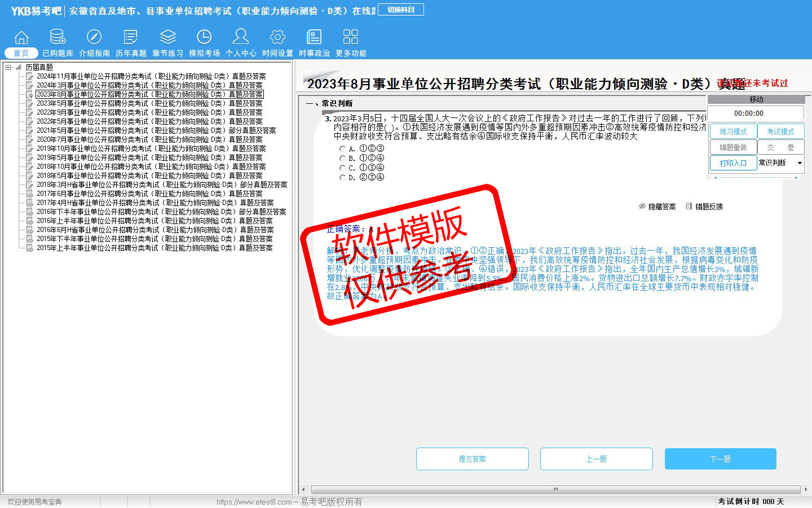Open 时间设置 gear settings icon

[x=277, y=38]
